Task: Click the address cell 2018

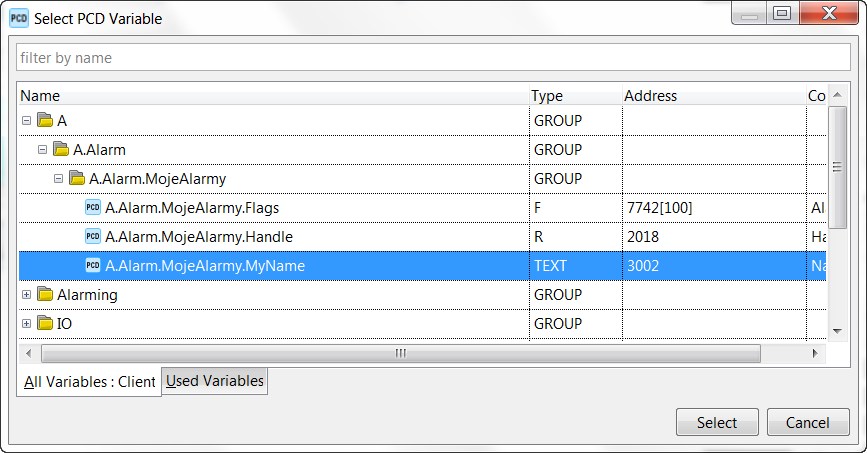Action: (x=643, y=237)
